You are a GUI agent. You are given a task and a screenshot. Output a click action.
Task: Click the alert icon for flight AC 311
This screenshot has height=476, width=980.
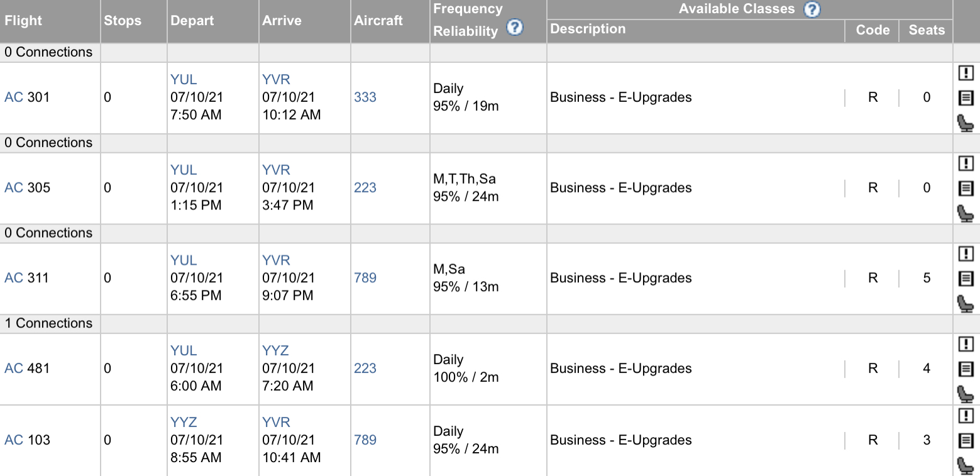(966, 254)
